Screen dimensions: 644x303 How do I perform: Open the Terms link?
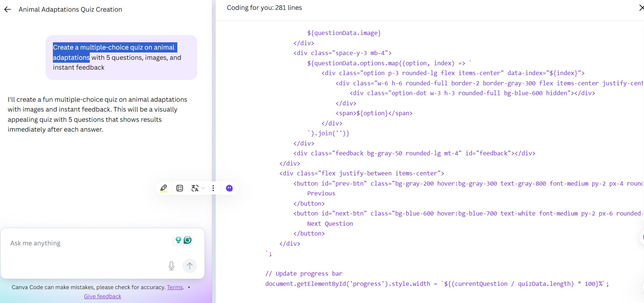click(x=175, y=287)
